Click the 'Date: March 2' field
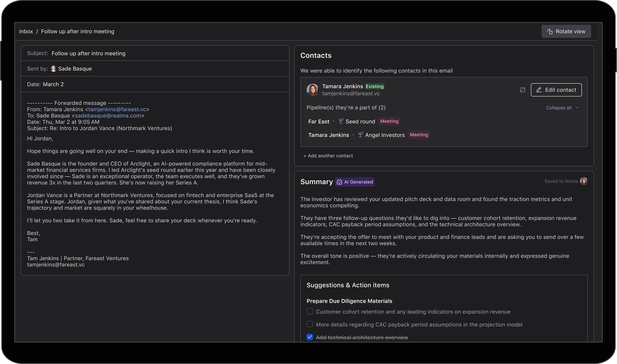617x364 pixels. (155, 84)
